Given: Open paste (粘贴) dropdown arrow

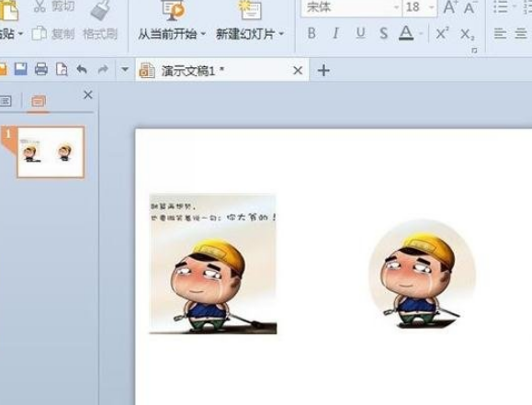Looking at the screenshot, I should click(x=20, y=34).
